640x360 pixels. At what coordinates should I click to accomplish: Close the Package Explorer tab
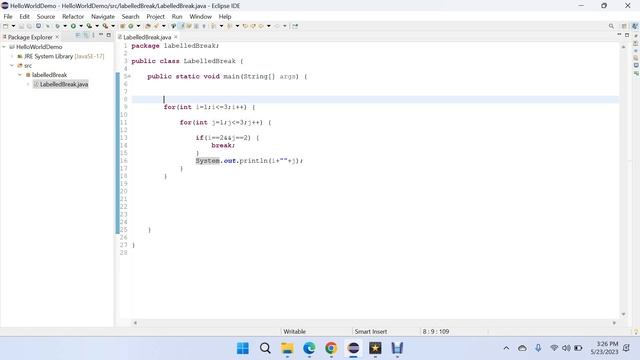coord(57,37)
